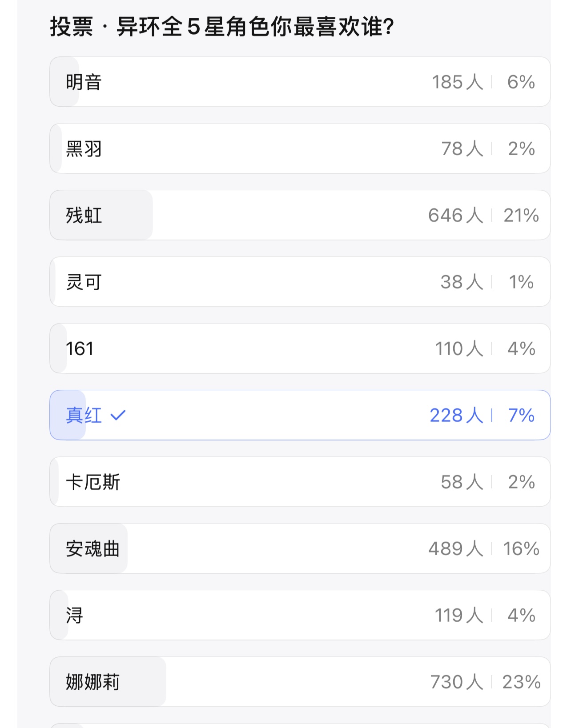Select the 浔 poll option
Image resolution: width=587 pixels, height=728 pixels.
click(x=300, y=615)
